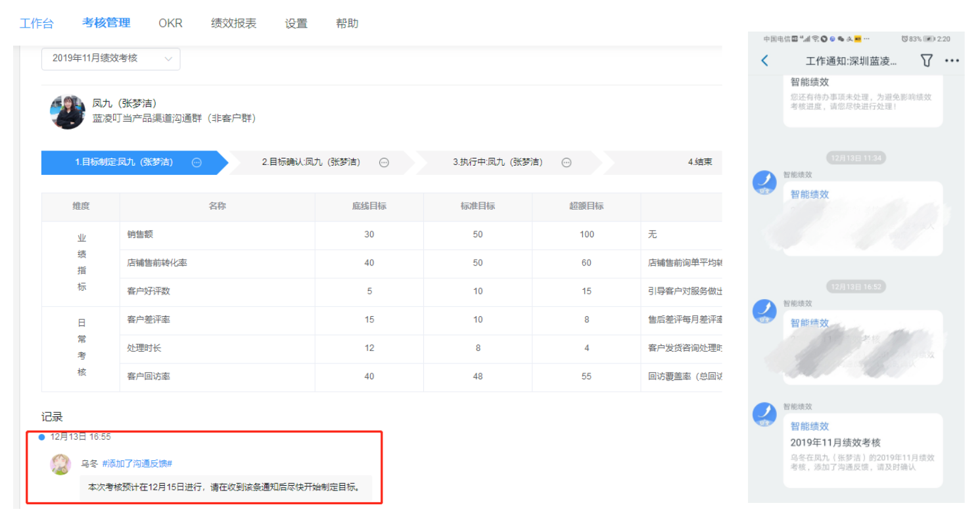This screenshot has width=980, height=520.
Task: Click the 客户好评数 row name
Action: (x=149, y=291)
